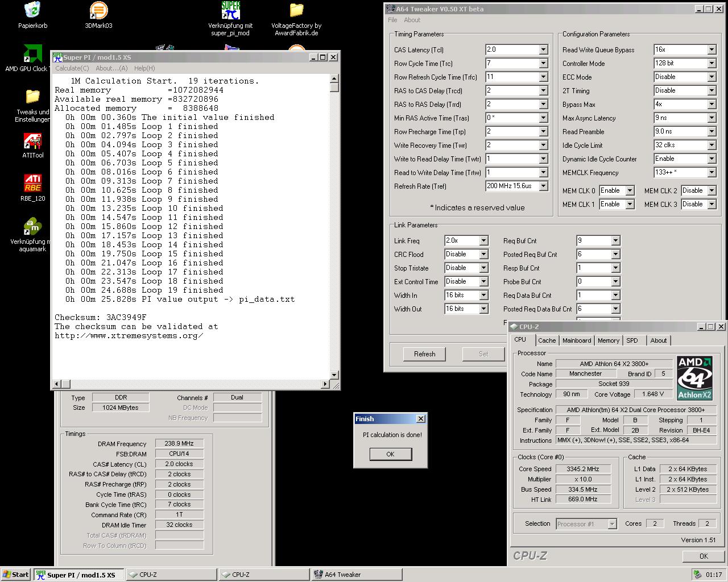This screenshot has width=728, height=582.
Task: Launch the aquamark shortcut icon
Action: coord(32,227)
